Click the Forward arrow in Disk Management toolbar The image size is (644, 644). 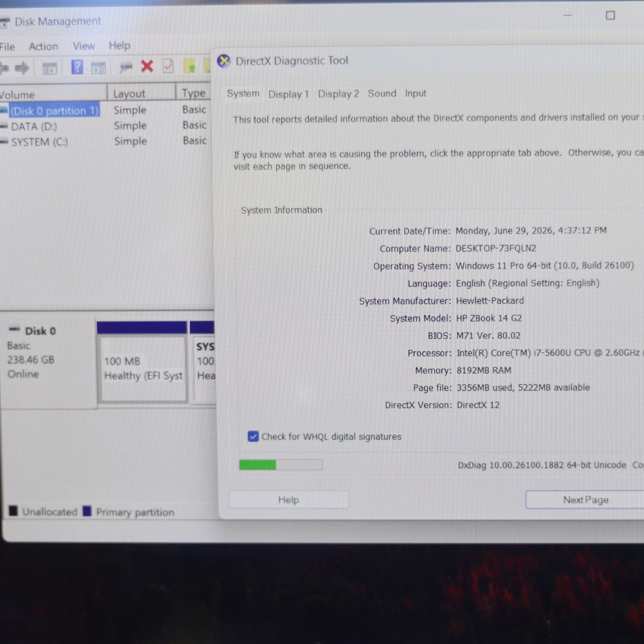22,68
